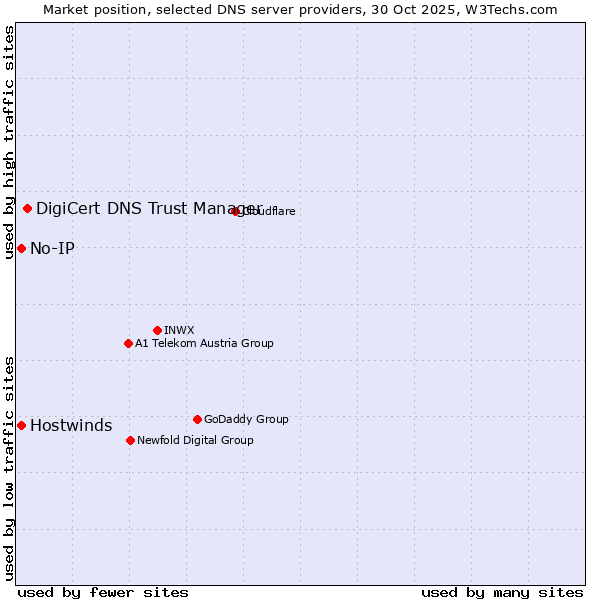The height and width of the screenshot is (600, 600).
Task: Open the A1 Telekom Austria Group label
Action: (x=204, y=343)
